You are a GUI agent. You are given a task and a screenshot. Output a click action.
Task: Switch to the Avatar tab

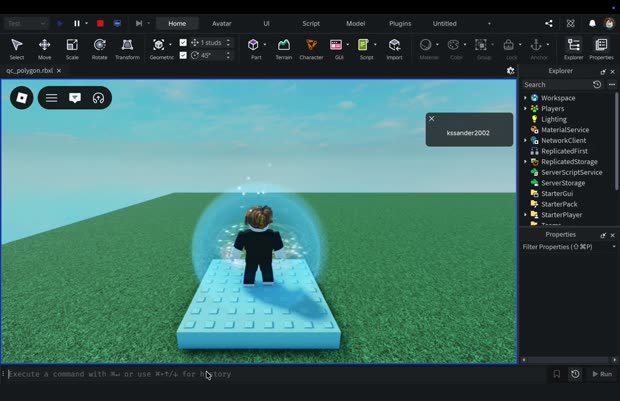[221, 23]
